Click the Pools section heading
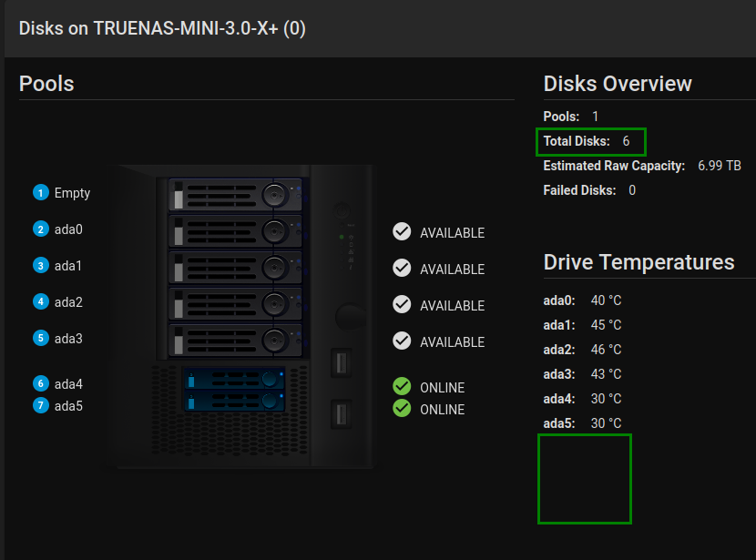The image size is (756, 560). [46, 84]
